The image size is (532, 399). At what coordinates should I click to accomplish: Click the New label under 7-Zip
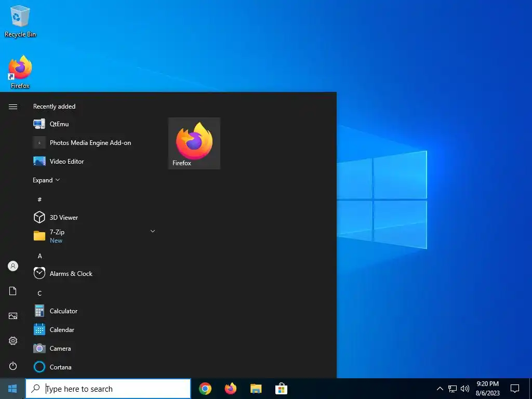56,241
